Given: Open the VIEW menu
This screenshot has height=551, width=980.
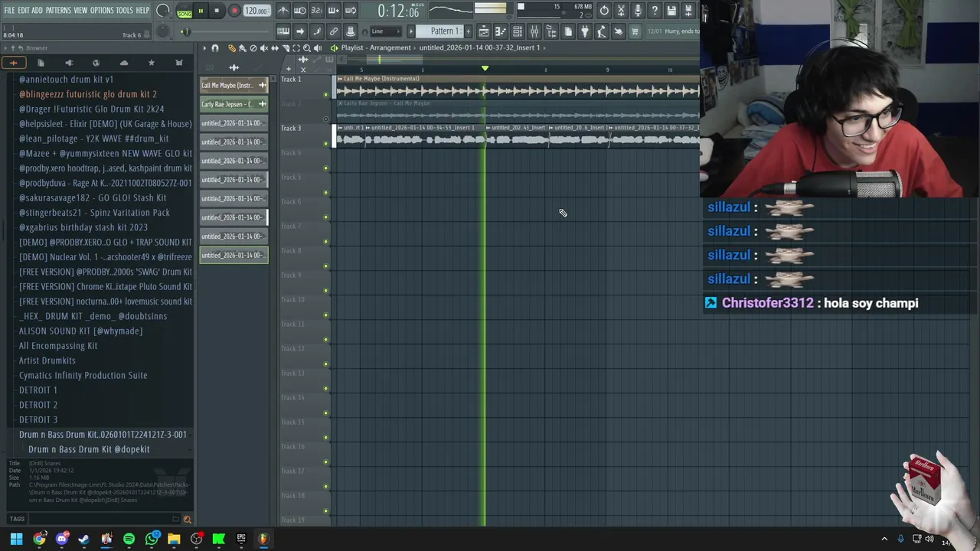Looking at the screenshot, I should (x=80, y=10).
